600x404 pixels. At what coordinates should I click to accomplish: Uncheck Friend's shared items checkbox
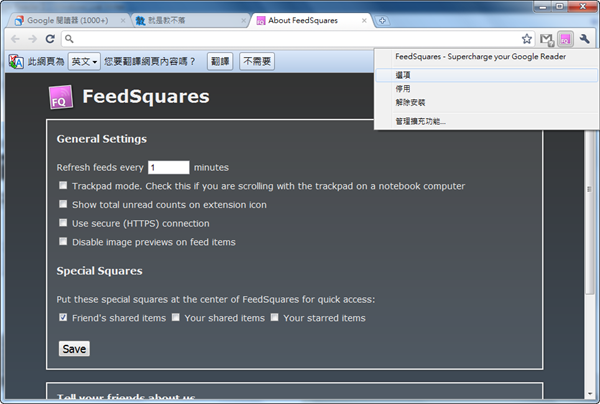tap(63, 317)
